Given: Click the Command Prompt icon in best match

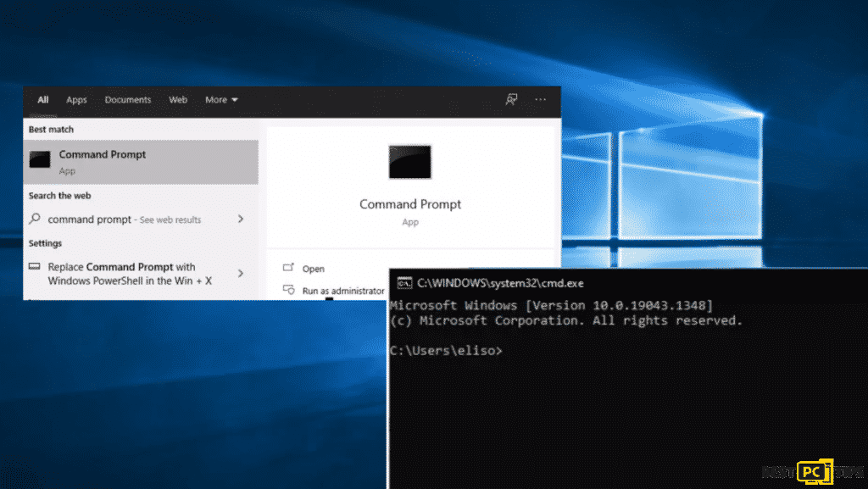Looking at the screenshot, I should click(40, 159).
